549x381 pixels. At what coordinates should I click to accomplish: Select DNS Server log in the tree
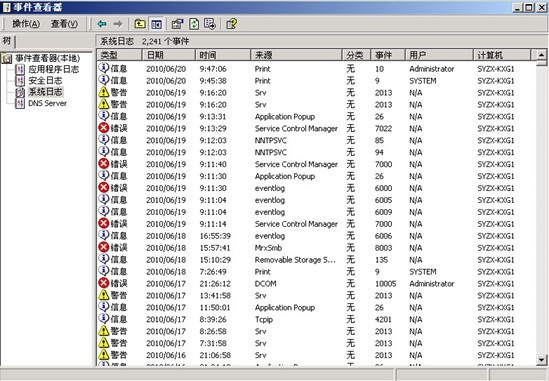coord(47,103)
